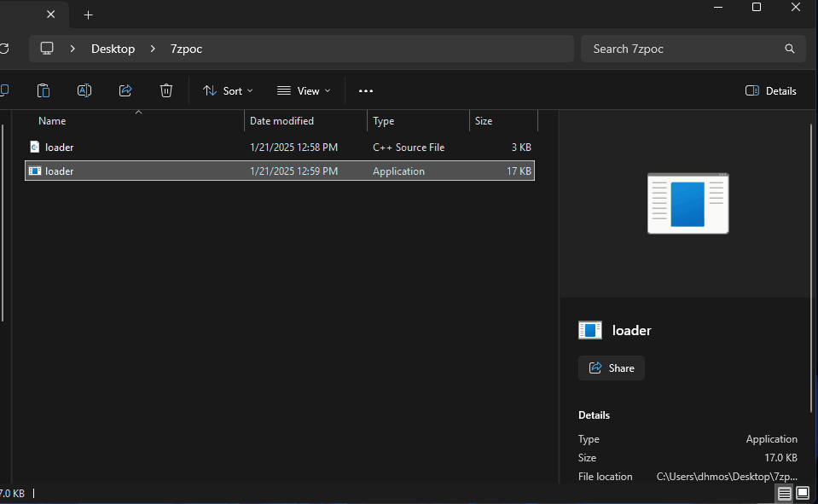Image resolution: width=818 pixels, height=504 pixels.
Task: Expand chevron after Desktop breadcrumb
Action: tap(153, 49)
